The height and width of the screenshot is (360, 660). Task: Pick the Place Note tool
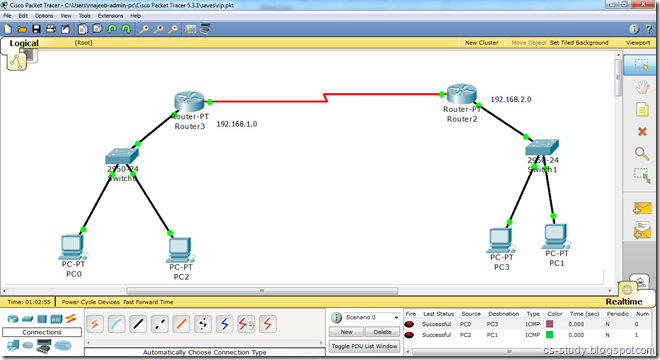click(x=642, y=109)
